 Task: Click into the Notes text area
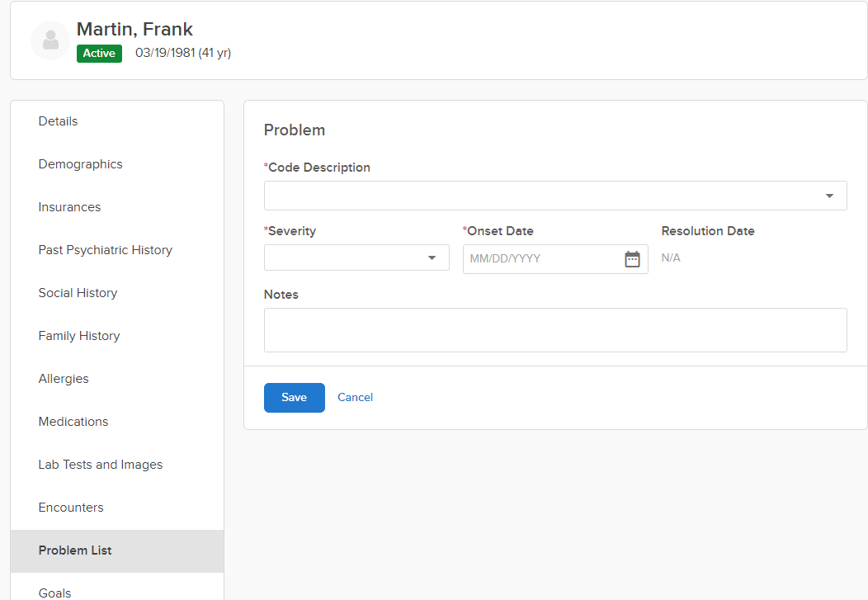554,330
